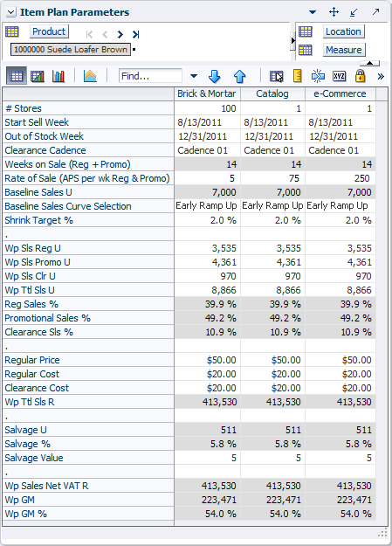Screen dimensions: 392x546
Task: Select the Wp Sls Clr U row label
Action: [x=88, y=276]
